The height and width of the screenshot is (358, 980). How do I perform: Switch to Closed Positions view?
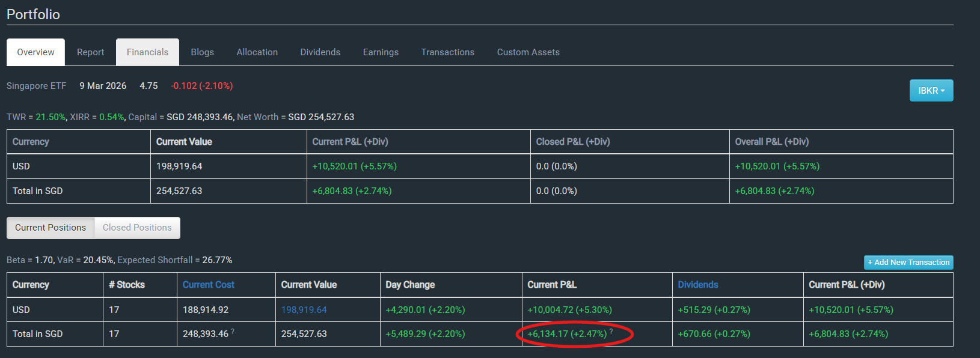pyautogui.click(x=137, y=228)
